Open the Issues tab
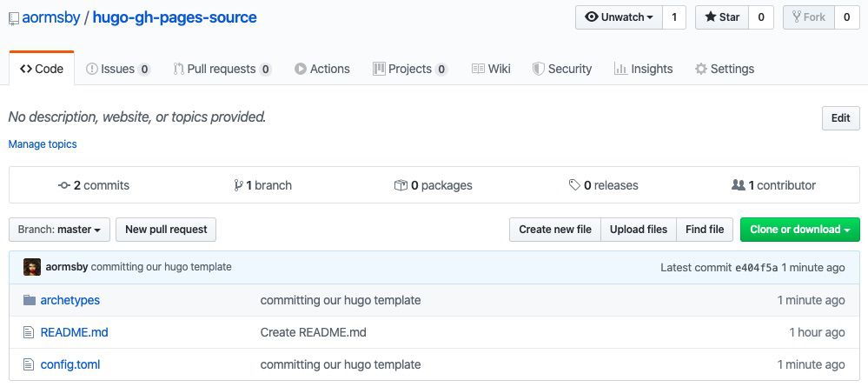The image size is (868, 387). (118, 69)
